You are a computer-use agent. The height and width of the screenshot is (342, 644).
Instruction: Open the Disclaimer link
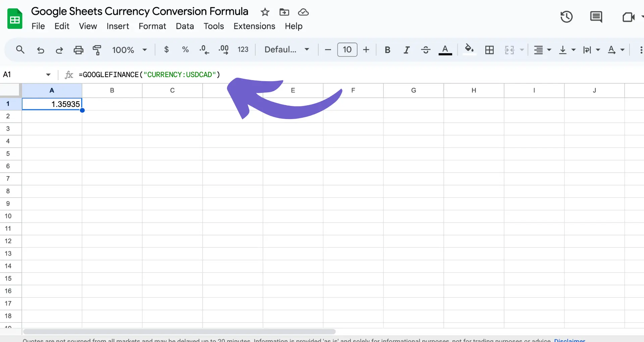(570, 340)
